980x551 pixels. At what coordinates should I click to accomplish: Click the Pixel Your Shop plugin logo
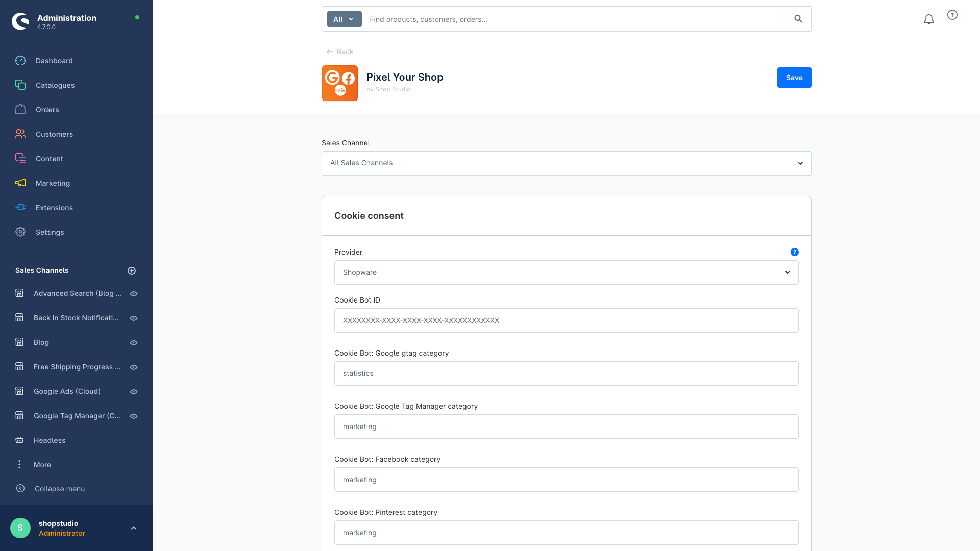pos(340,83)
